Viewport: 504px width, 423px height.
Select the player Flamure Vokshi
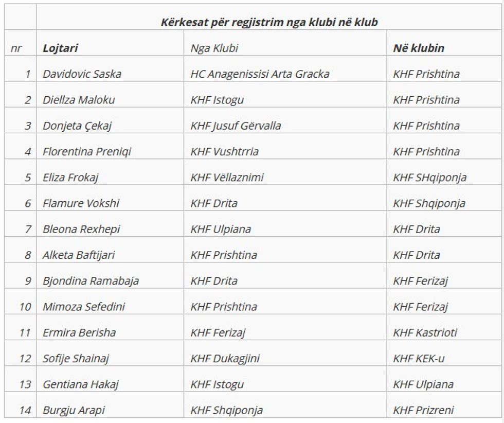[81, 203]
